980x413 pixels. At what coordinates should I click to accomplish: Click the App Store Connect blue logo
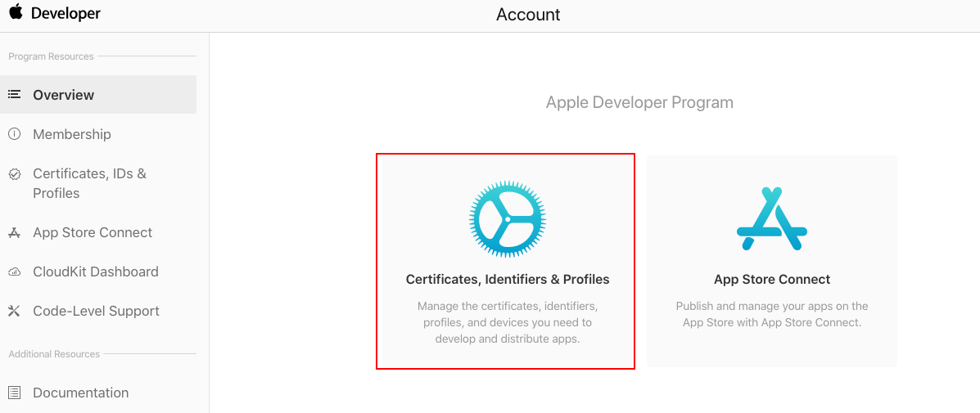pyautogui.click(x=772, y=219)
